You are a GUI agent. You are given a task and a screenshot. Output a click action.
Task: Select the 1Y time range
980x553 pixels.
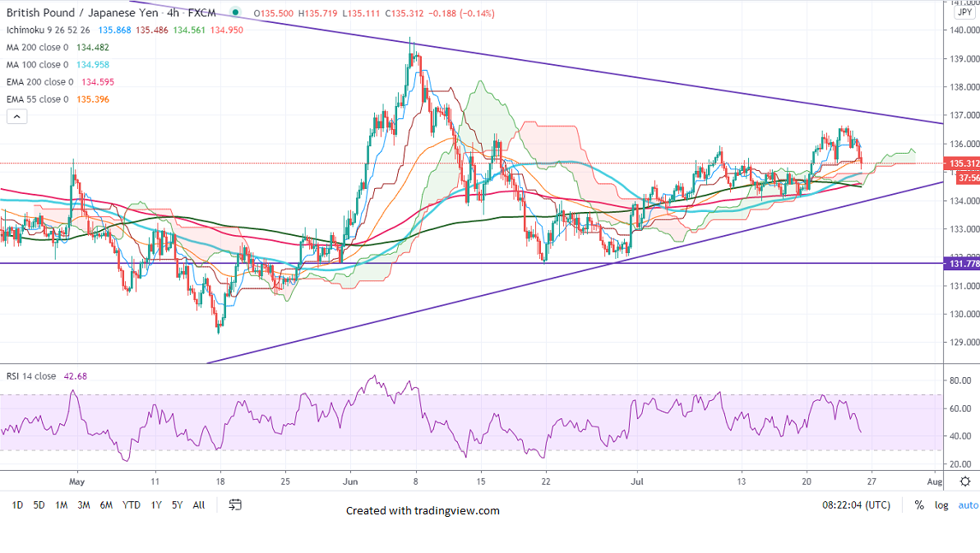point(156,505)
